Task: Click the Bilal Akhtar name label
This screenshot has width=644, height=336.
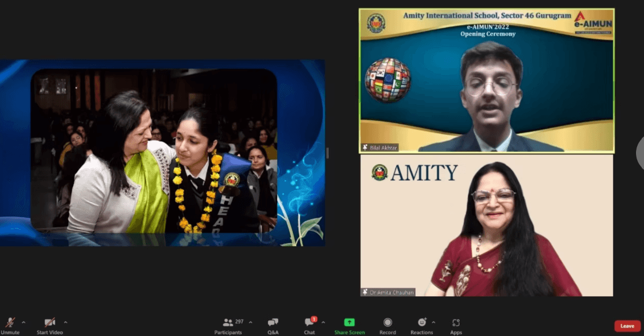Action: 383,148
